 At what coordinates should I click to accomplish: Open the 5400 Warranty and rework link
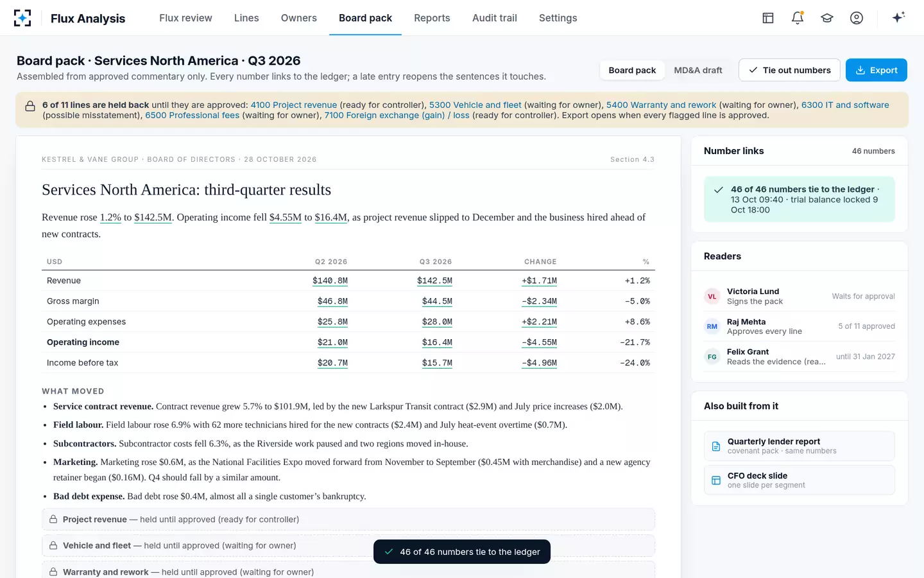coord(661,105)
